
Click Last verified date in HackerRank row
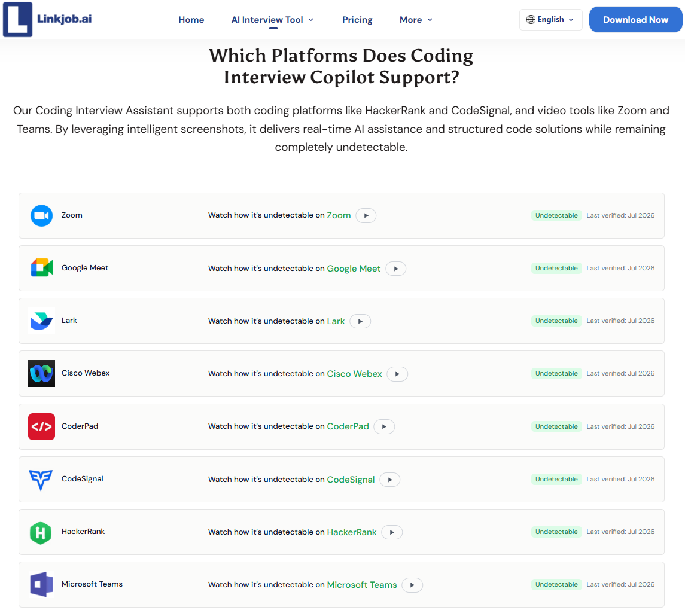click(x=620, y=532)
